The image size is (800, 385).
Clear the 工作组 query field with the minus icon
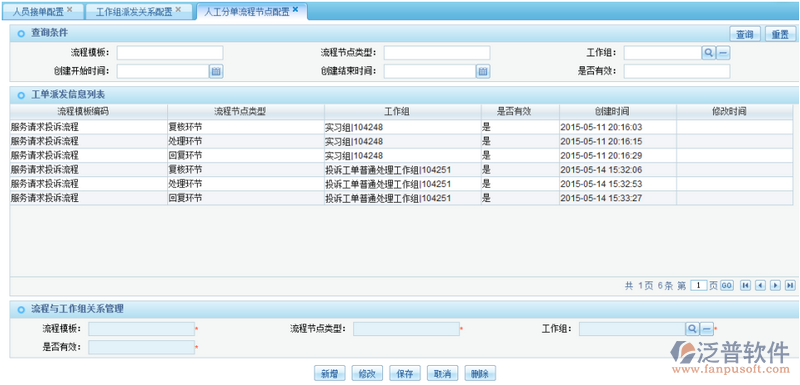(723, 53)
